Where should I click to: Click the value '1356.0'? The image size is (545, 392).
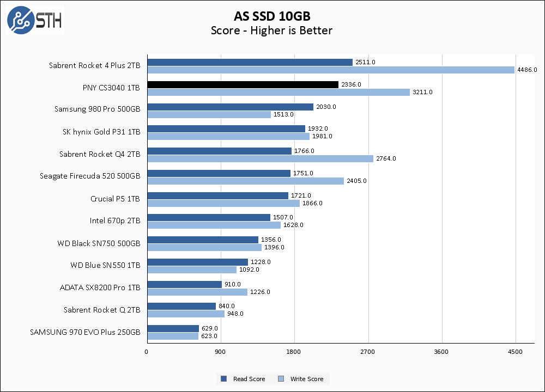(271, 240)
